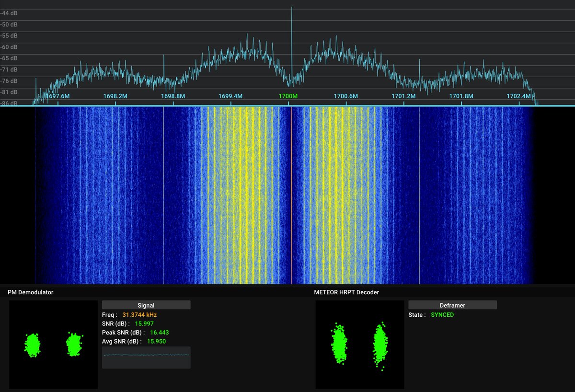This screenshot has width=575, height=392.
Task: Click the METEOR HRPT Decoder panel title
Action: click(346, 292)
